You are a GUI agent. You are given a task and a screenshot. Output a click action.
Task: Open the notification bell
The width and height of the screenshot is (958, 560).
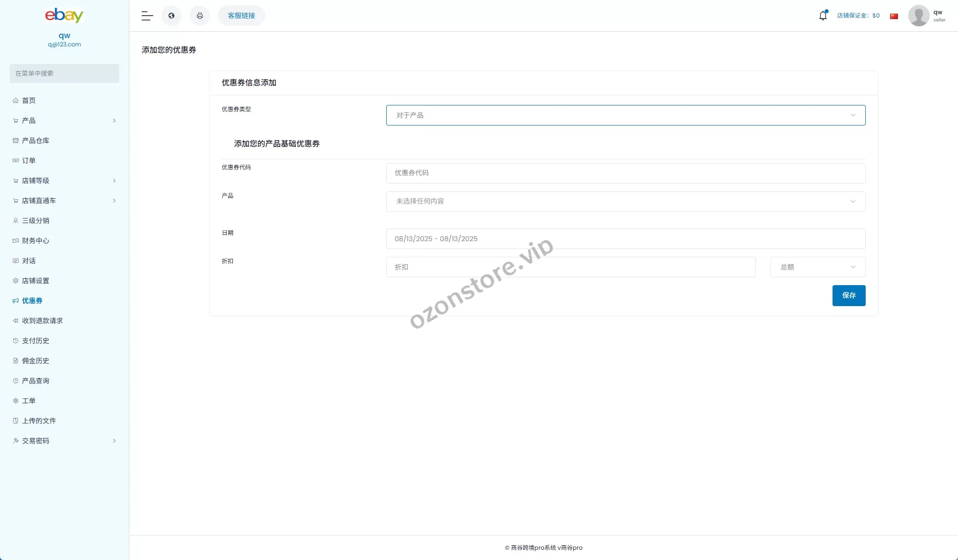(823, 16)
